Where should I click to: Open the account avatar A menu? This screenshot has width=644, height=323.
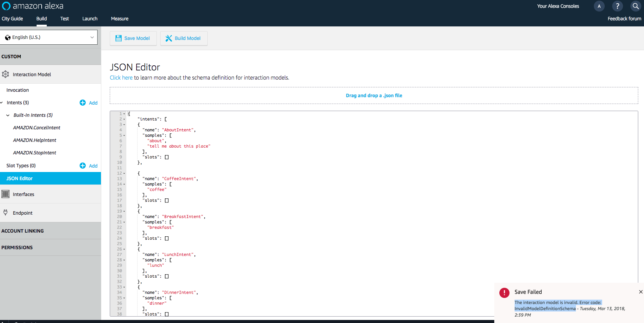[x=599, y=6]
